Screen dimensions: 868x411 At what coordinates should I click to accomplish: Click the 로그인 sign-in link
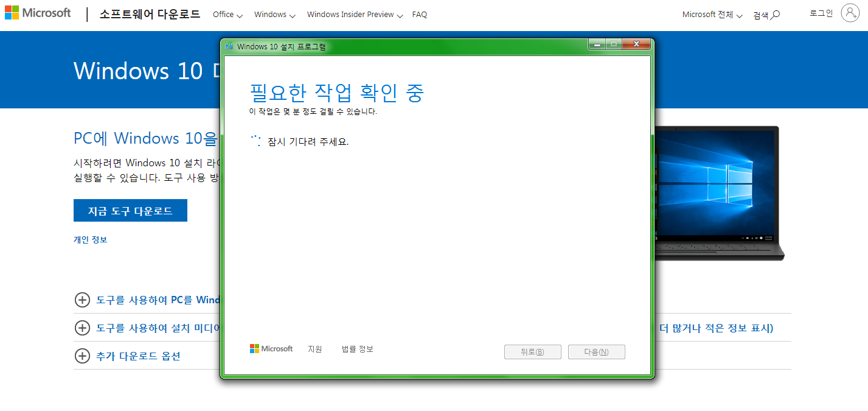[x=821, y=13]
